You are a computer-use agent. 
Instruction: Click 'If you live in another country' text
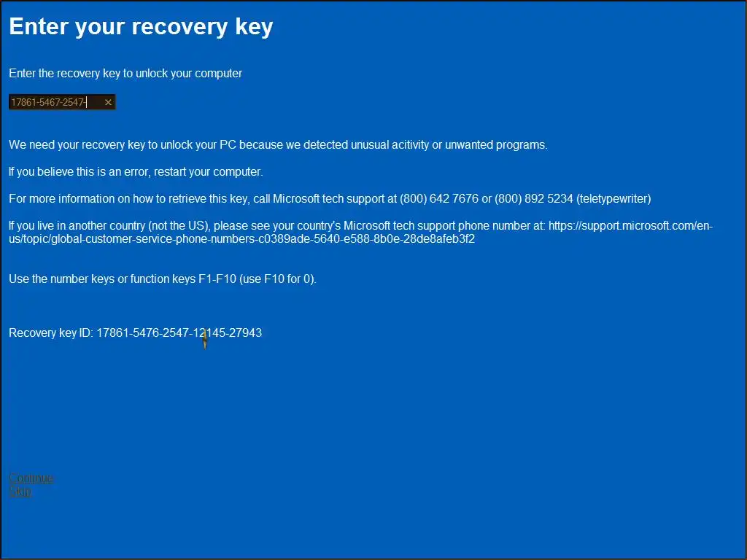[x=80, y=226]
